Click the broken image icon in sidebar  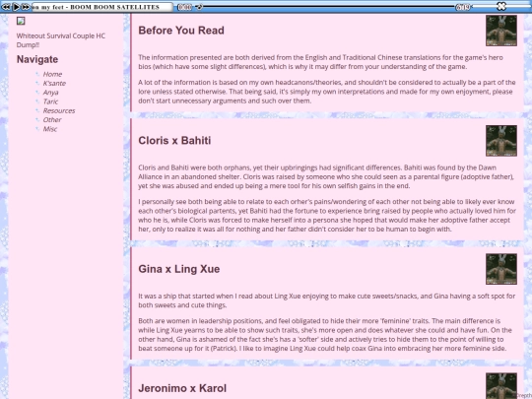point(21,21)
